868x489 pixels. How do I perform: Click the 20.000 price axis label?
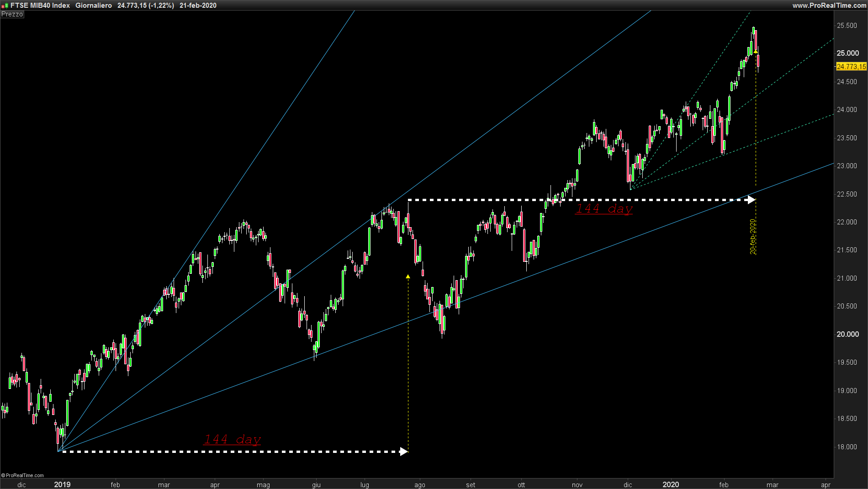coord(848,335)
